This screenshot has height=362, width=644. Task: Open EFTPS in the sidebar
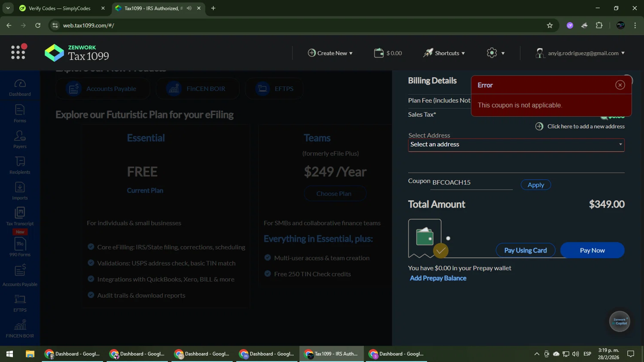coord(20,303)
